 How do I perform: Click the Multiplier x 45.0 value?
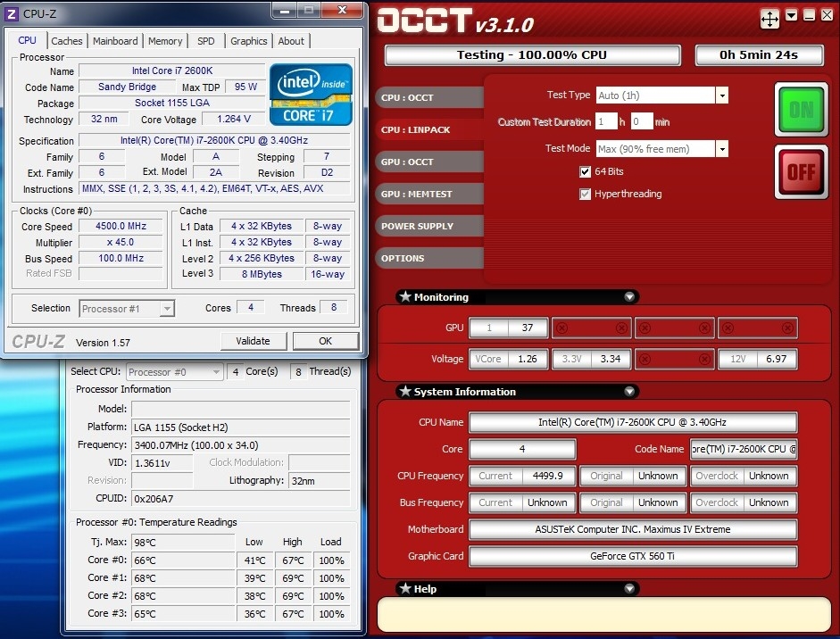[121, 242]
